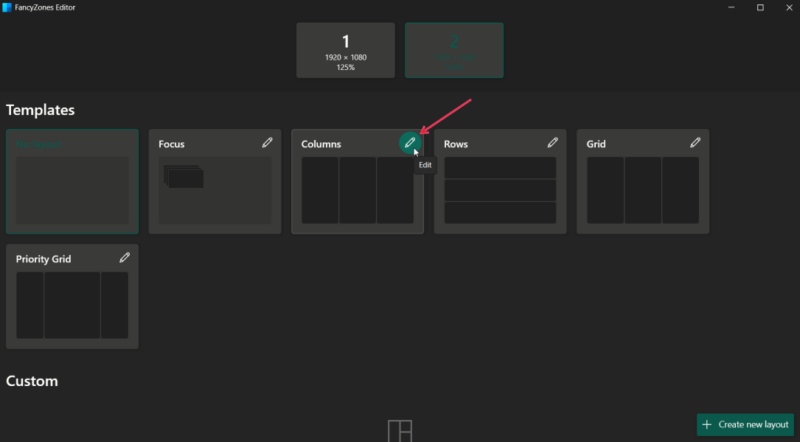Click the Columns edit pencil icon
800x442 pixels.
pos(410,143)
